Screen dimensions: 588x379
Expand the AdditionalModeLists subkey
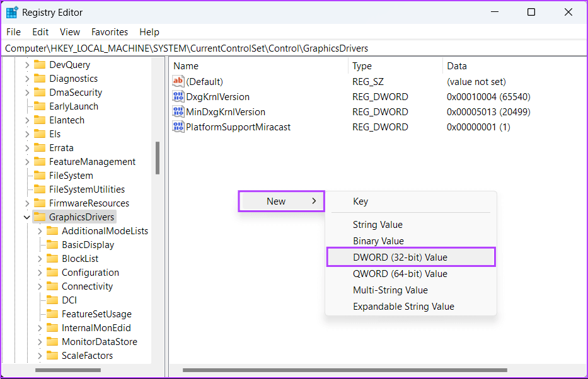coord(40,231)
